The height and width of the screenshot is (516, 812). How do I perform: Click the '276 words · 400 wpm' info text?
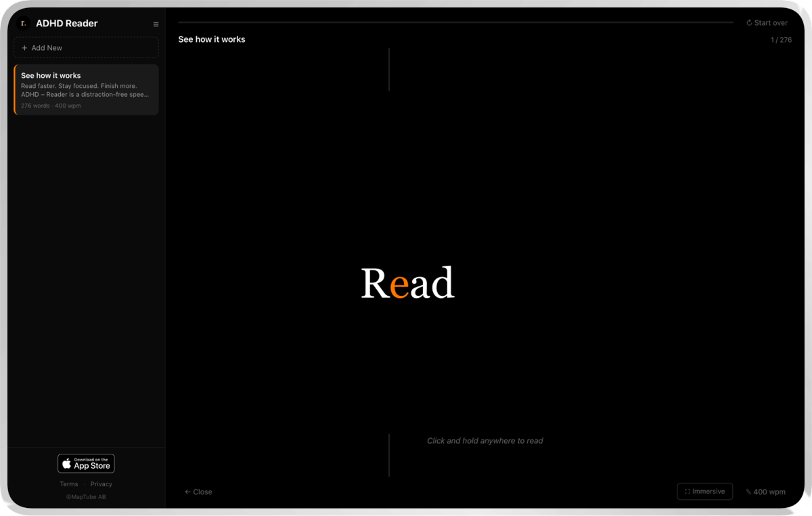click(x=51, y=106)
